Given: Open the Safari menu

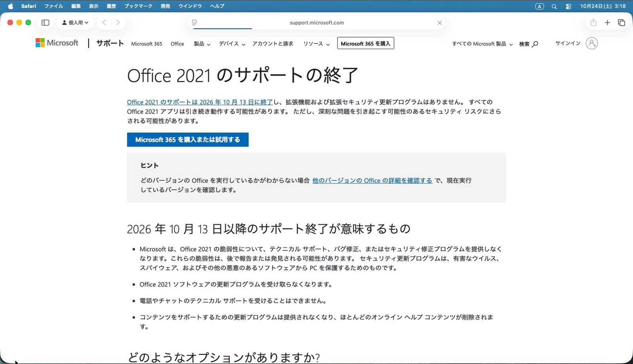Looking at the screenshot, I should 28,6.
